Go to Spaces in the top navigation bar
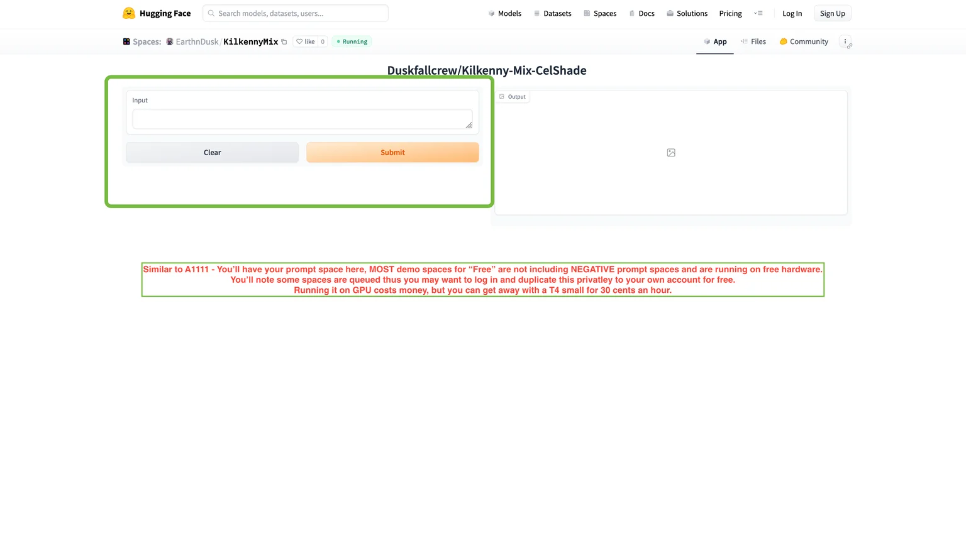Viewport: 966px width, 560px height. pos(600,13)
